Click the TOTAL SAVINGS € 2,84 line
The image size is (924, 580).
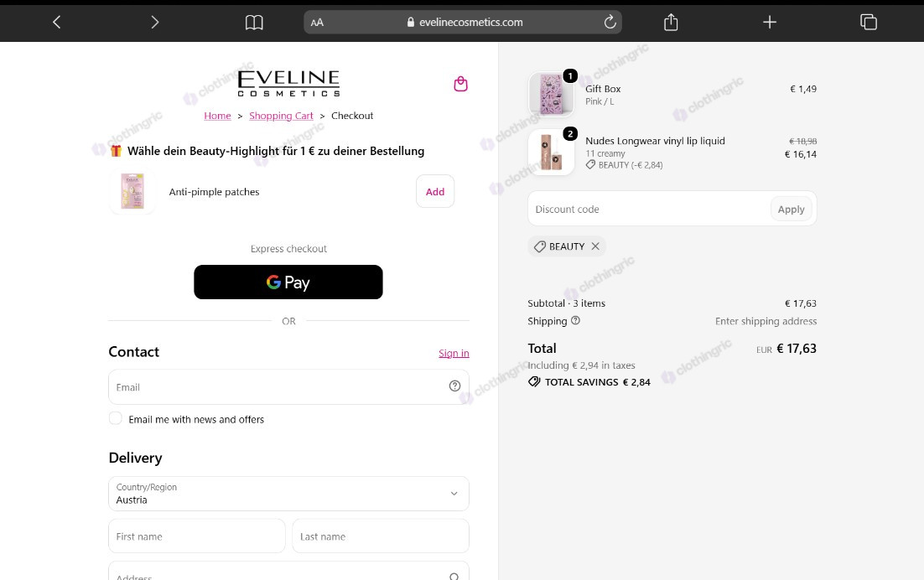click(589, 381)
